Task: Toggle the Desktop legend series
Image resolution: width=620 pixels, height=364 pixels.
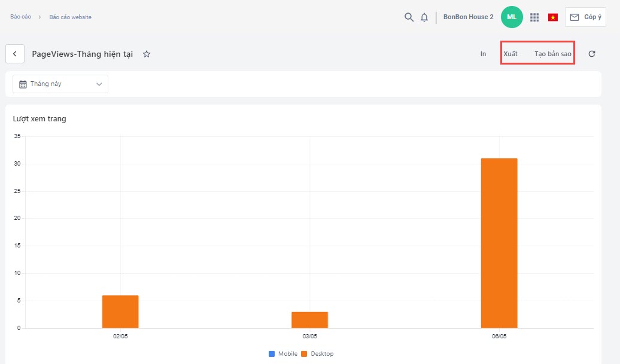Action: [x=317, y=354]
